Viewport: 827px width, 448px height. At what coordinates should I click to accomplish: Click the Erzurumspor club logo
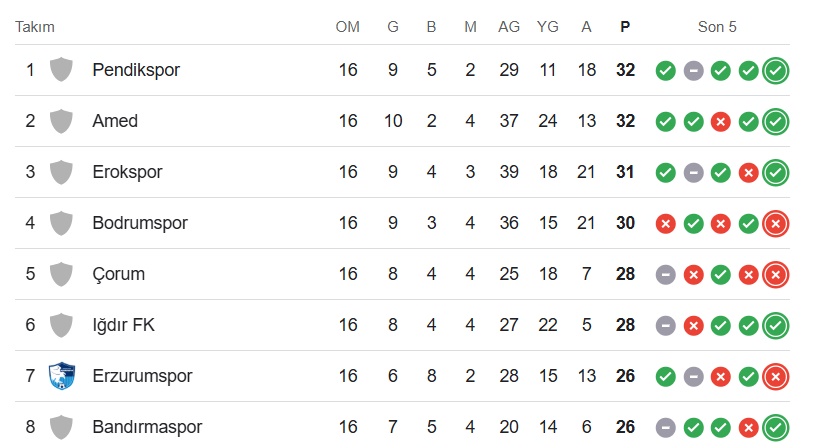[x=62, y=376]
